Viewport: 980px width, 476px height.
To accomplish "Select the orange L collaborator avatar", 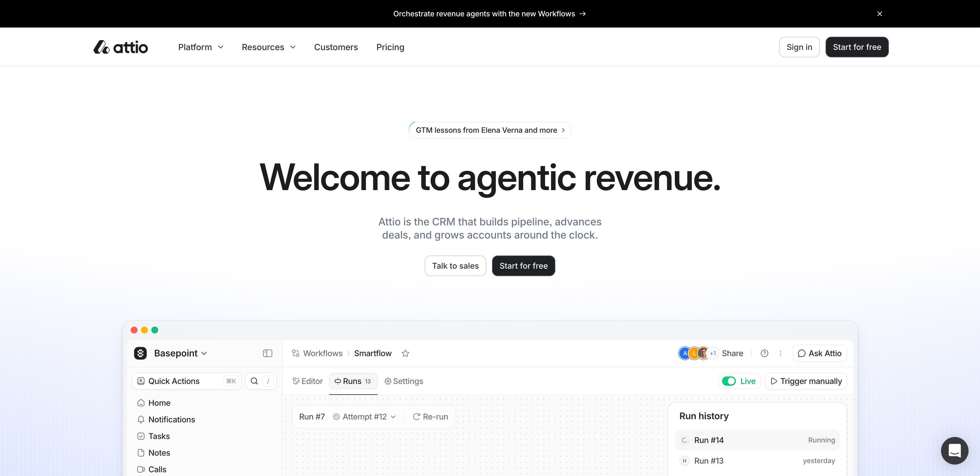I will [694, 353].
